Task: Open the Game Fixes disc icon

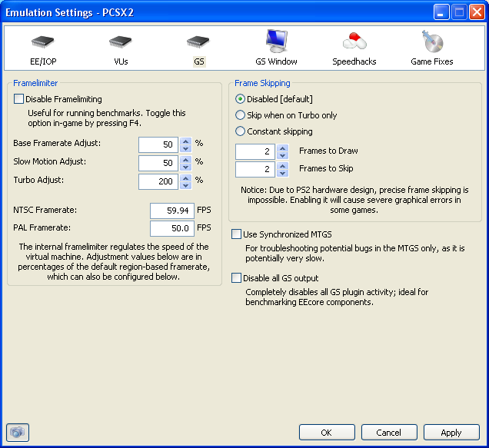Action: (x=433, y=41)
